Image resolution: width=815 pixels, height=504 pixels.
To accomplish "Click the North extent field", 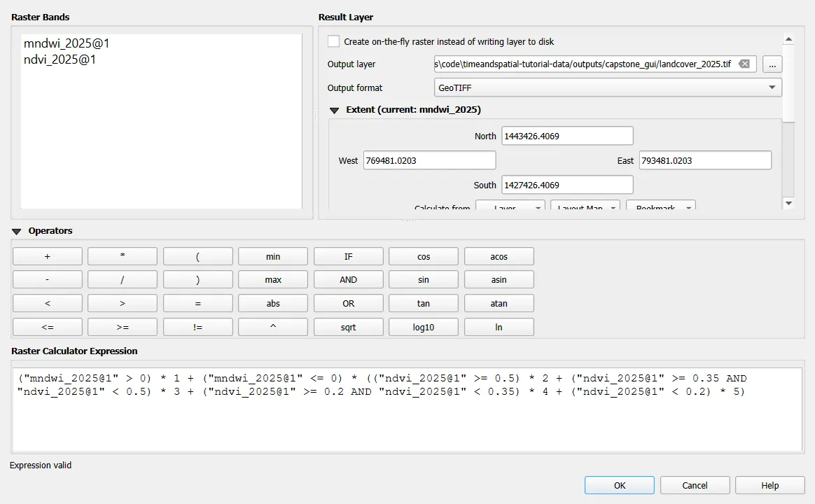I will pos(567,136).
